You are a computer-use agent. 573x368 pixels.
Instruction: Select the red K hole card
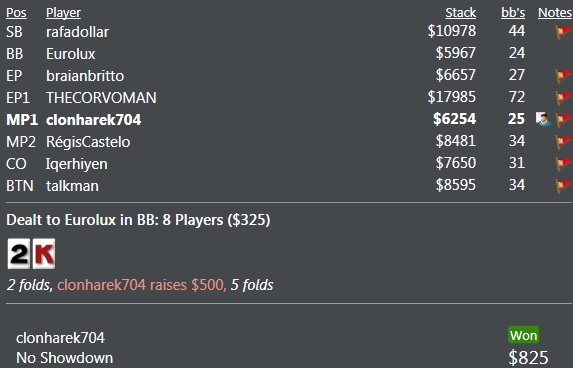(x=44, y=254)
